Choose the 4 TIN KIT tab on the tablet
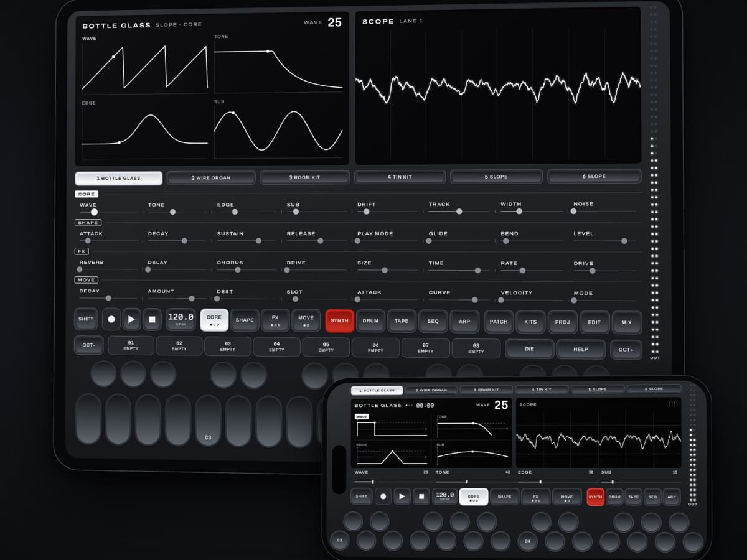This screenshot has height=560, width=747. click(400, 177)
